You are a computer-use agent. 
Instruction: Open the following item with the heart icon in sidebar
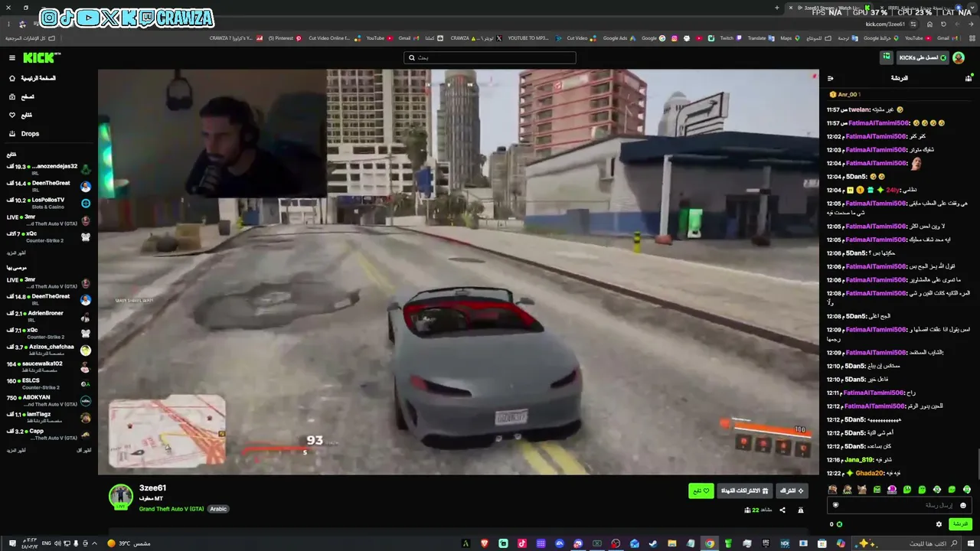(21, 115)
